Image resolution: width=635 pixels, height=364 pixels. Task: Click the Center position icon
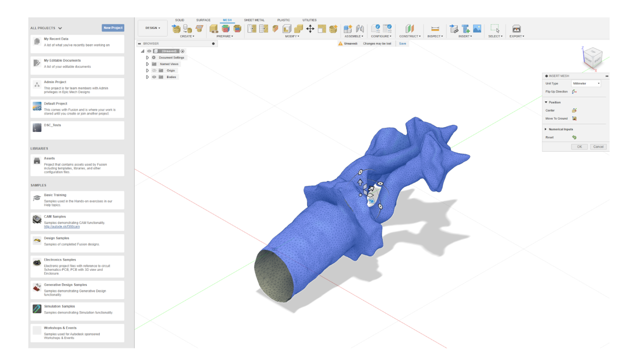pos(574,110)
